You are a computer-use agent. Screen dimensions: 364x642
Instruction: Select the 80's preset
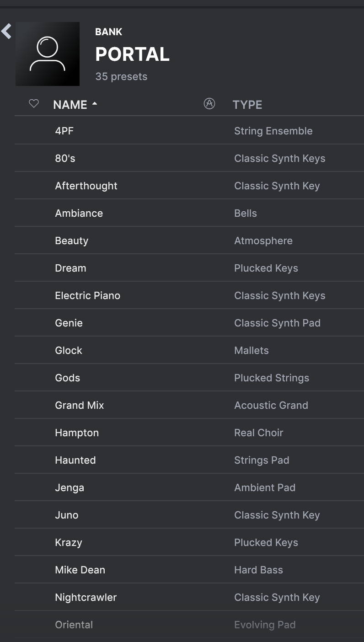[x=189, y=158]
